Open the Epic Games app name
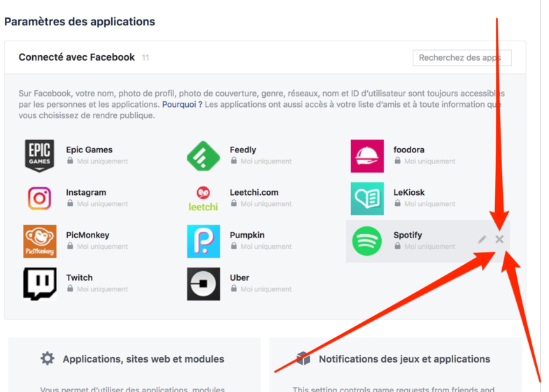Screen dimensions: 549x392 tap(90, 150)
